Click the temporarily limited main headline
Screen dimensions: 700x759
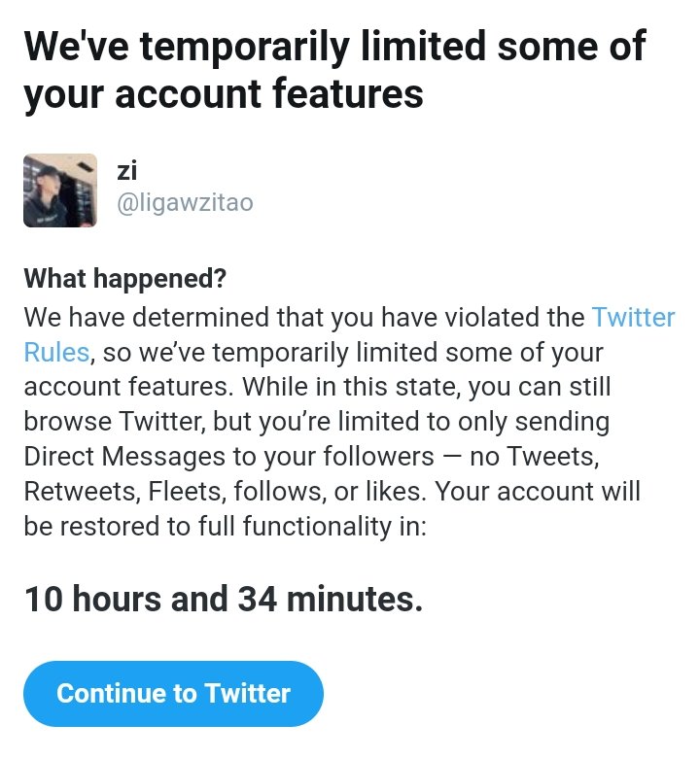tap(334, 70)
